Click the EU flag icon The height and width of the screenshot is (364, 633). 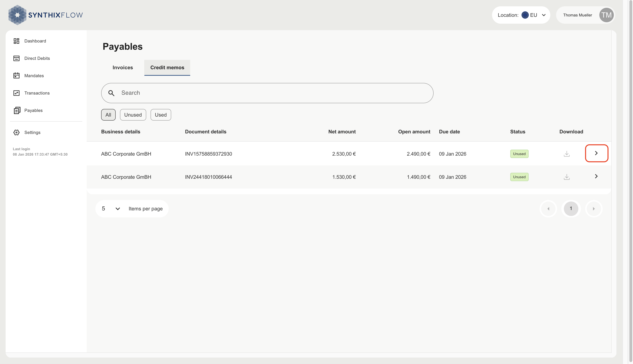525,15
